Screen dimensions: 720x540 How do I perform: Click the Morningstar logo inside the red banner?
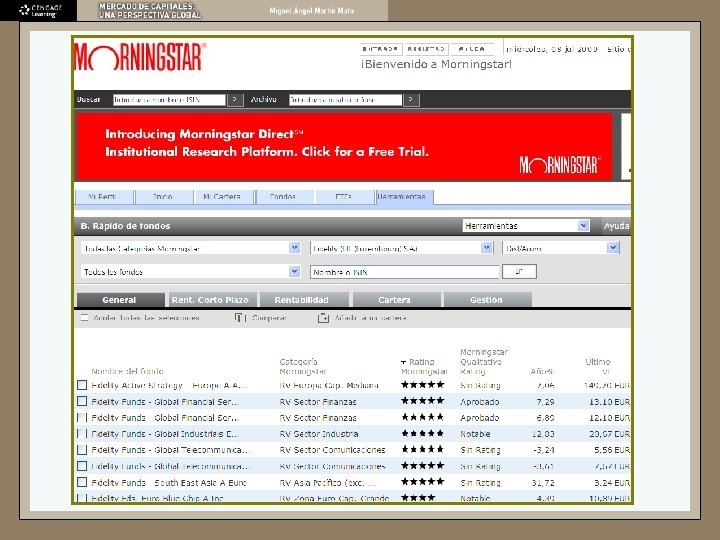coord(559,165)
